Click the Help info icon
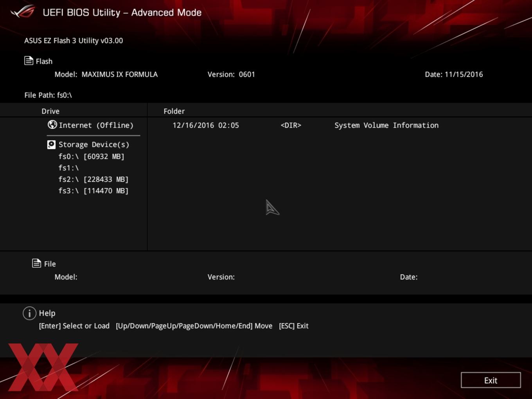Image resolution: width=532 pixels, height=399 pixels. click(29, 313)
